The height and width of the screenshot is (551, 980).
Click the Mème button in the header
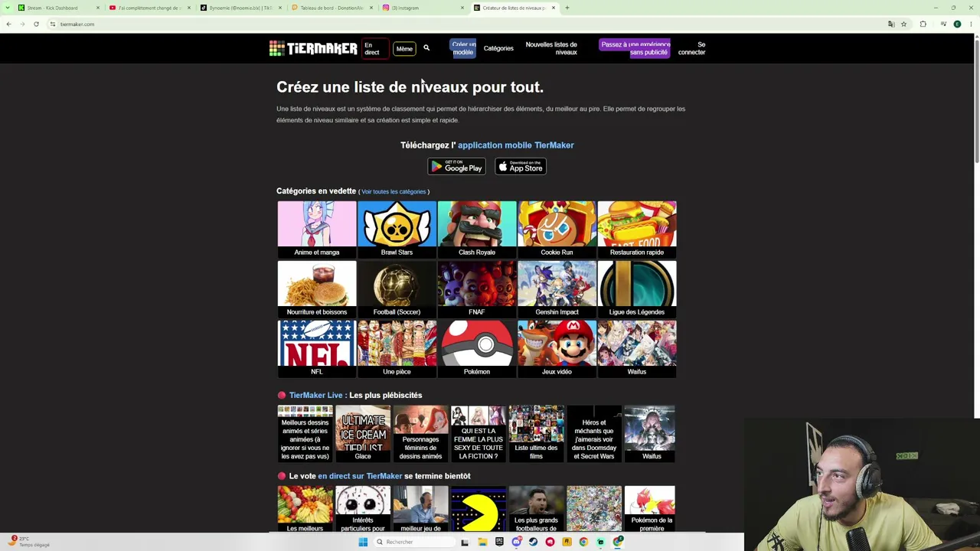coord(404,49)
